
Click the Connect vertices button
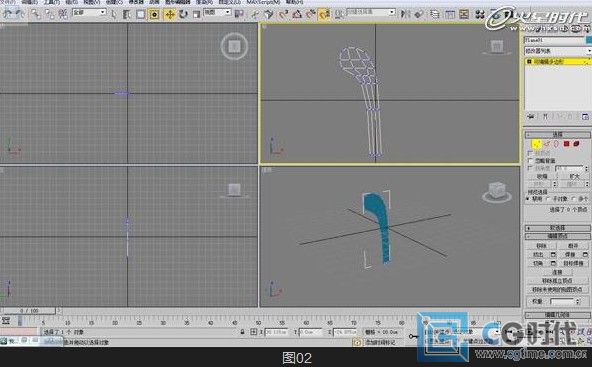[x=557, y=272]
